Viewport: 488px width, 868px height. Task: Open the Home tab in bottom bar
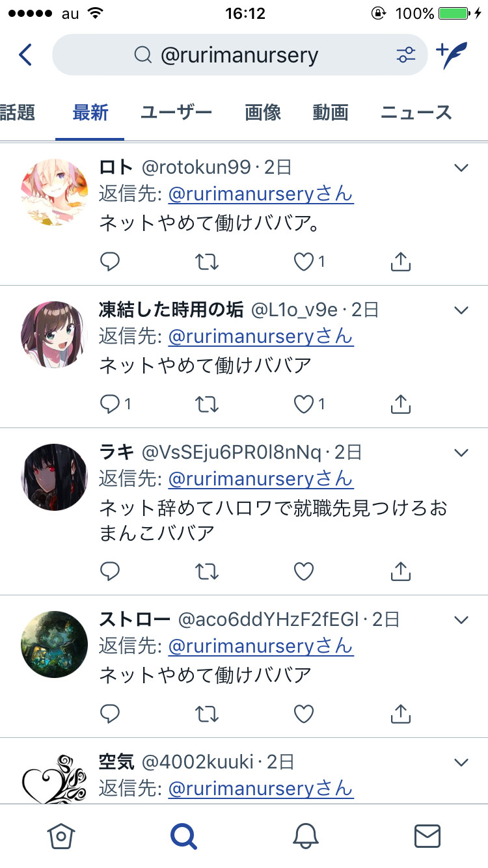(62, 836)
